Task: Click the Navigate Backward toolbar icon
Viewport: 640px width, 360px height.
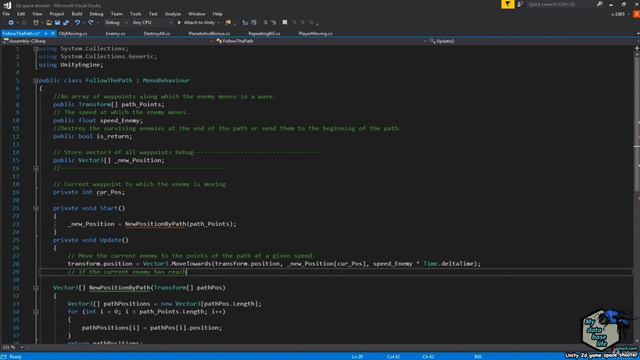Action: pyautogui.click(x=11, y=22)
